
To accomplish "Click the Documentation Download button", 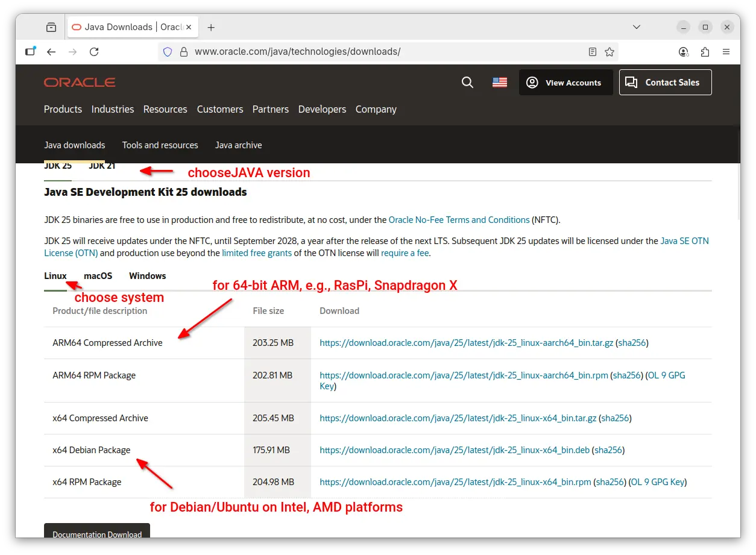I will point(97,533).
